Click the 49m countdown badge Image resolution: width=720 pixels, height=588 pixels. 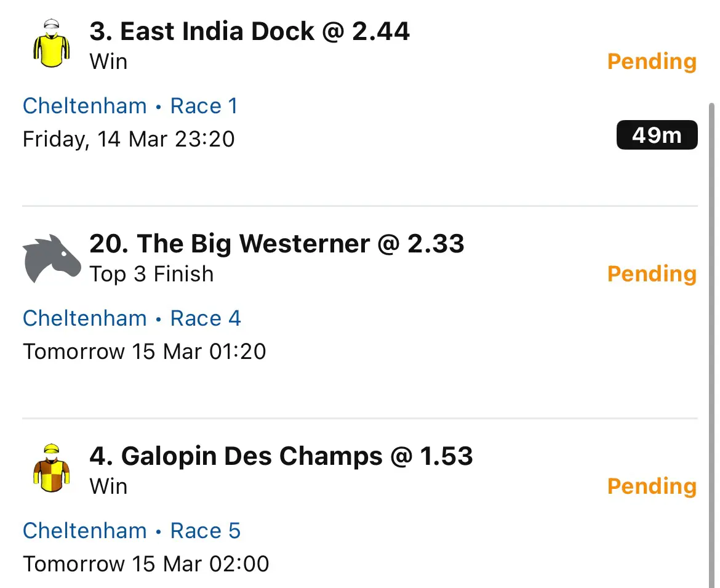point(657,135)
